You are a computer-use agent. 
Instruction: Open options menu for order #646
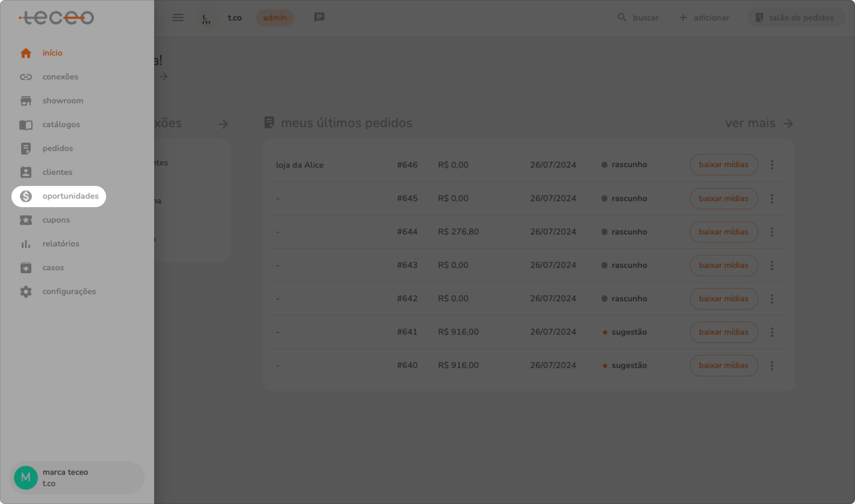pos(772,165)
